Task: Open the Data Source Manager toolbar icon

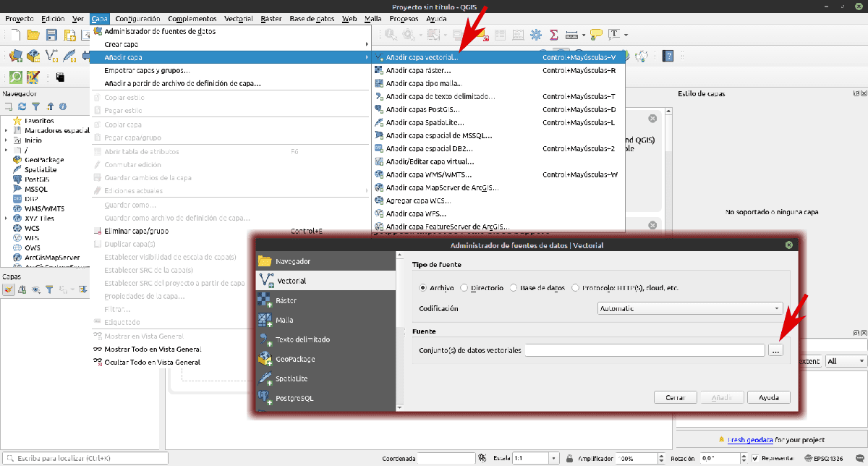Action: tap(16, 56)
